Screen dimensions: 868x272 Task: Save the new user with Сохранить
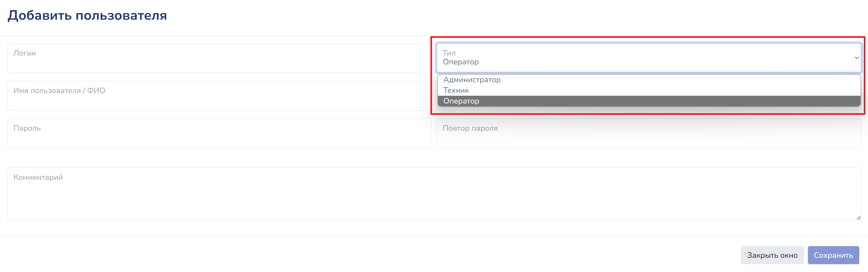833,255
